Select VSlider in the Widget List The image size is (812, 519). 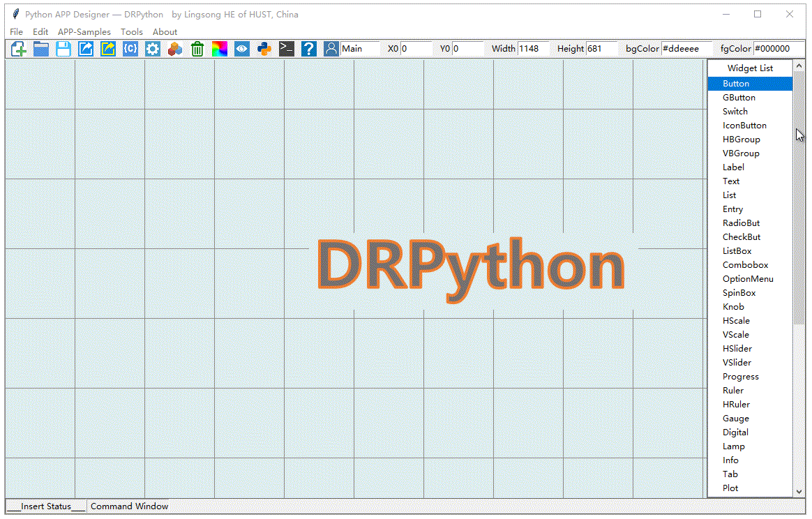click(x=750, y=363)
